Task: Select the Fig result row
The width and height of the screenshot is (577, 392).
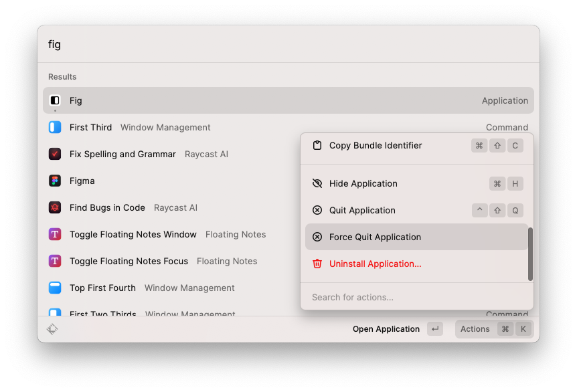Action: (x=288, y=100)
